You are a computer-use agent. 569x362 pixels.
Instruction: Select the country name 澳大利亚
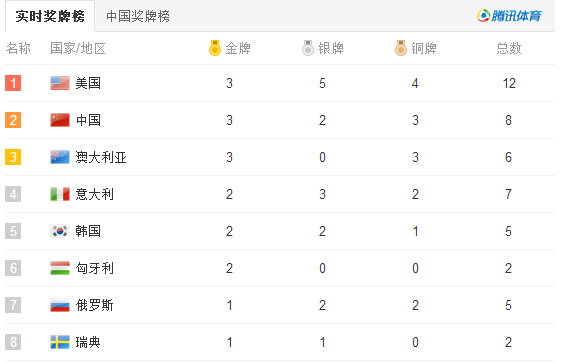click(x=101, y=157)
